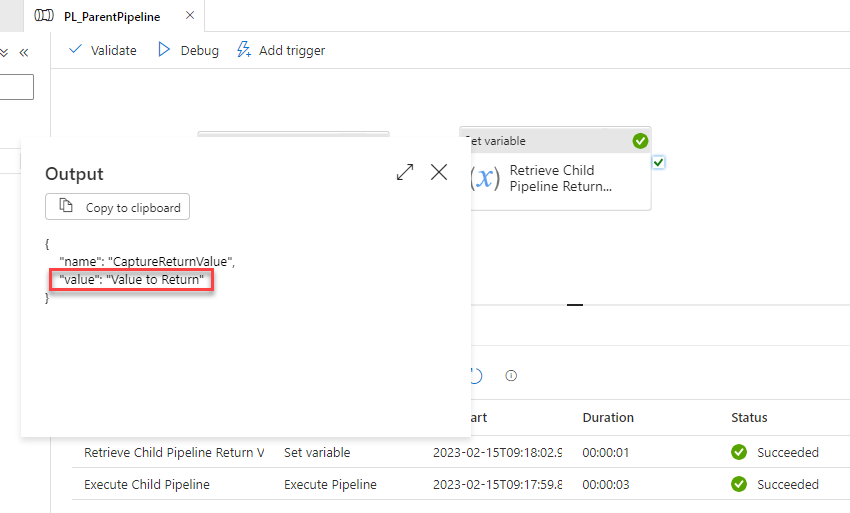Image resolution: width=850 pixels, height=513 pixels.
Task: Click the Validate checkmark icon
Action: pyautogui.click(x=75, y=49)
